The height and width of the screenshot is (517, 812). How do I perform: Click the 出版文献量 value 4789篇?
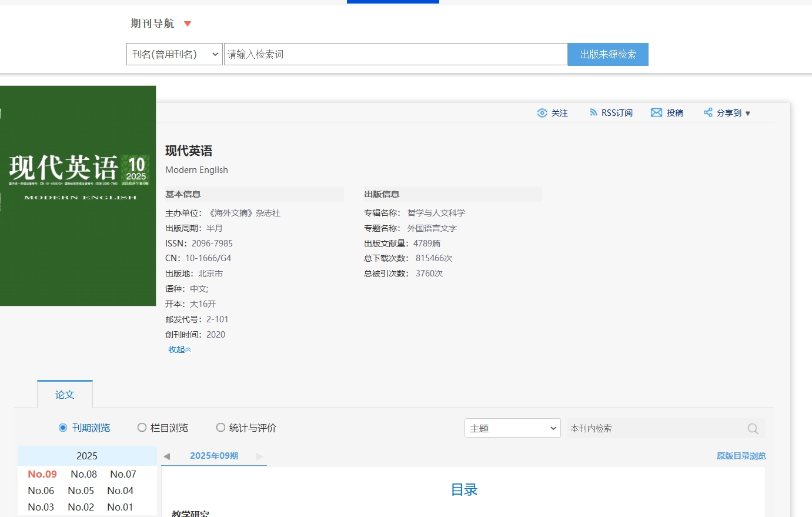coord(427,244)
